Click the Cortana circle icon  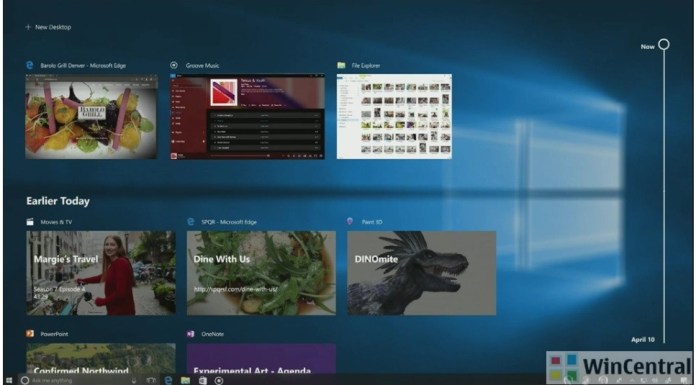point(25,381)
